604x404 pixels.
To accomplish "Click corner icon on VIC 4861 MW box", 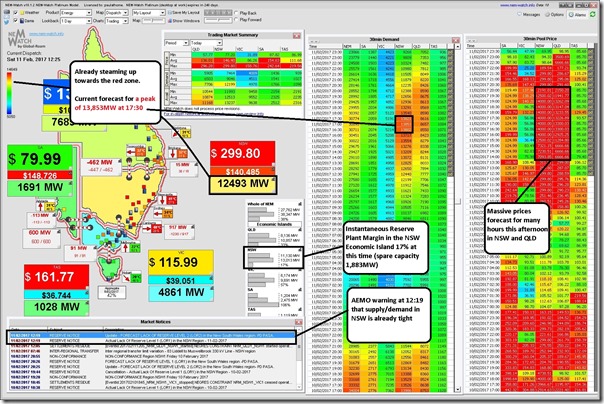I will point(210,289).
